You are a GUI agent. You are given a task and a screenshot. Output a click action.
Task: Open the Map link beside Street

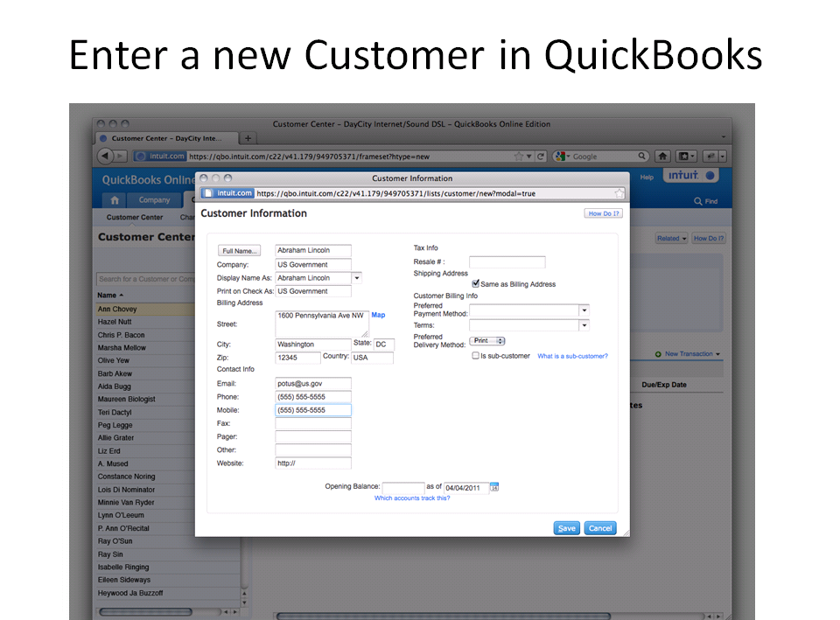click(378, 315)
